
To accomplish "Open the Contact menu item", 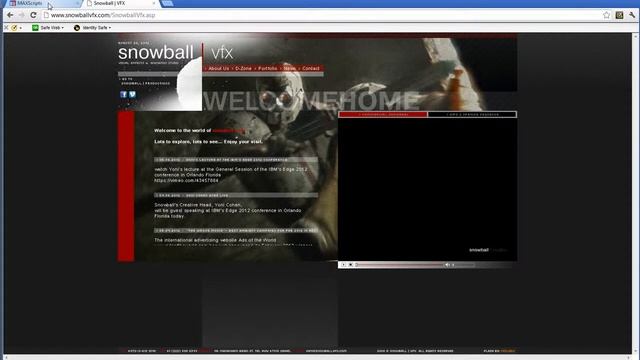I will pos(310,69).
